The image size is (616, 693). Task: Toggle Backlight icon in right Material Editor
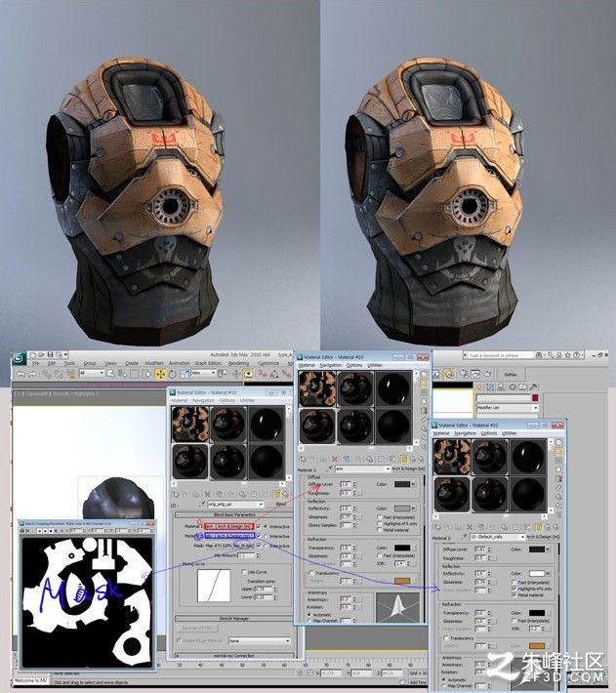[x=559, y=452]
